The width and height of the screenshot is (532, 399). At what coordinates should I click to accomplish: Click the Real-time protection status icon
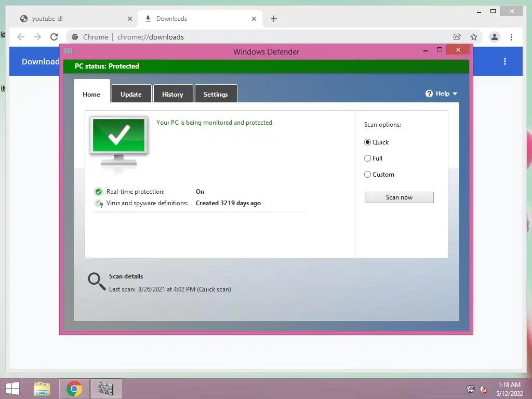click(x=99, y=192)
